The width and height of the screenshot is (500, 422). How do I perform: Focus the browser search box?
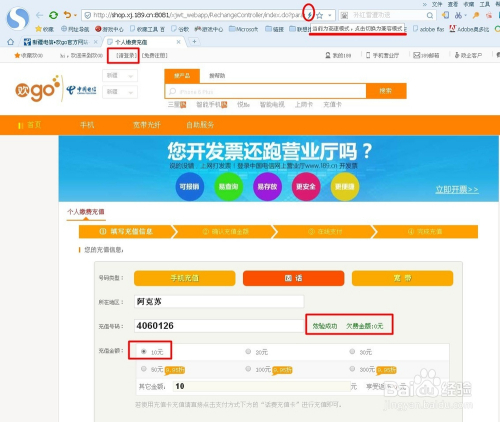coord(387,15)
